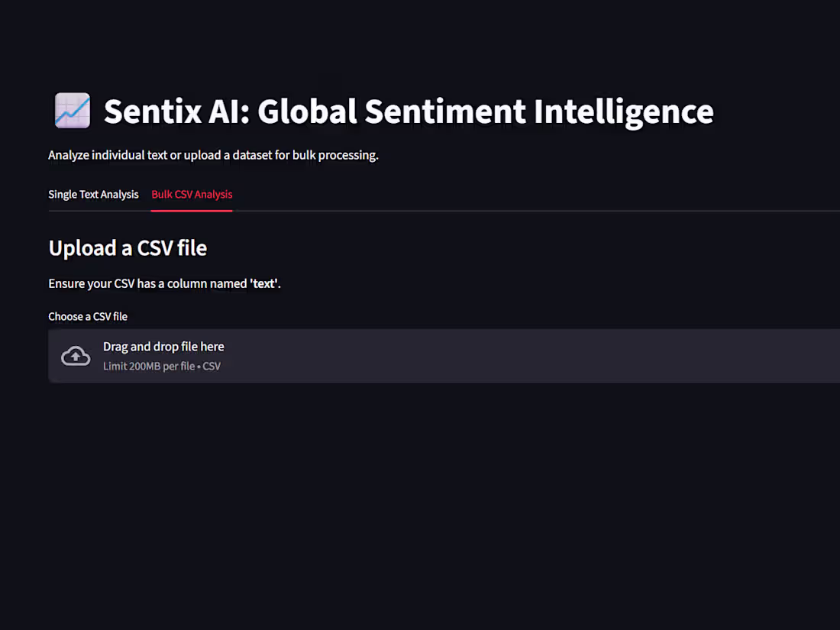Viewport: 840px width, 630px height.
Task: Click the app subtitle about bulk processing
Action: [x=214, y=154]
